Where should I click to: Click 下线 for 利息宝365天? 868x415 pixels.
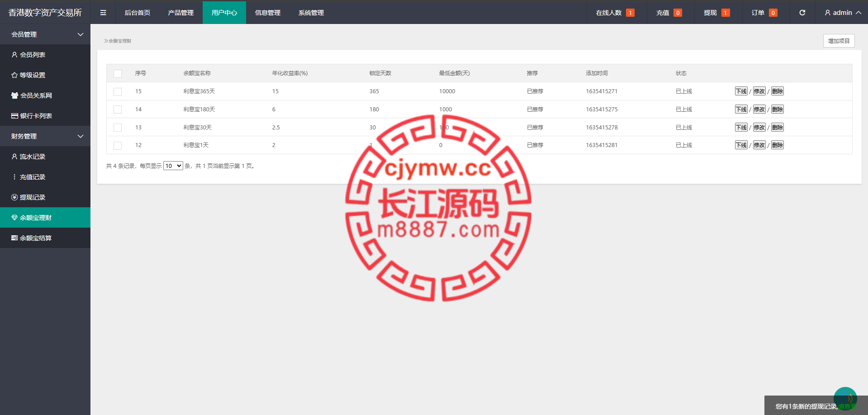coord(741,91)
